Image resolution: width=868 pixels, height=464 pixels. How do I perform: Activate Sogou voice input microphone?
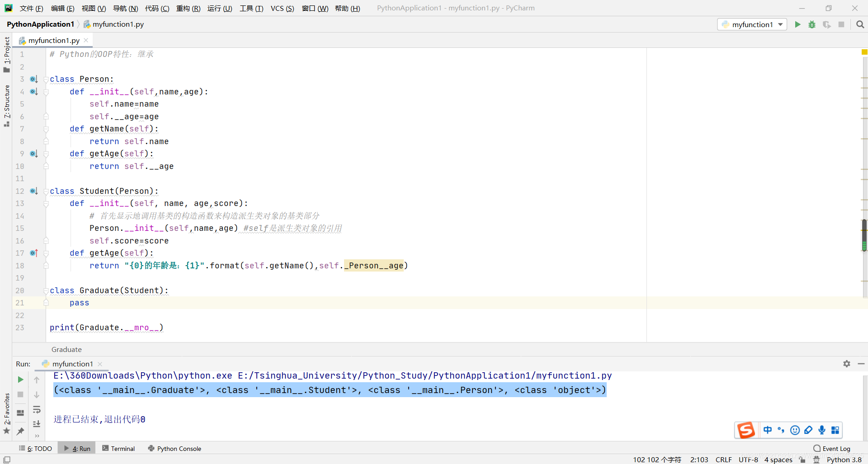coord(822,430)
